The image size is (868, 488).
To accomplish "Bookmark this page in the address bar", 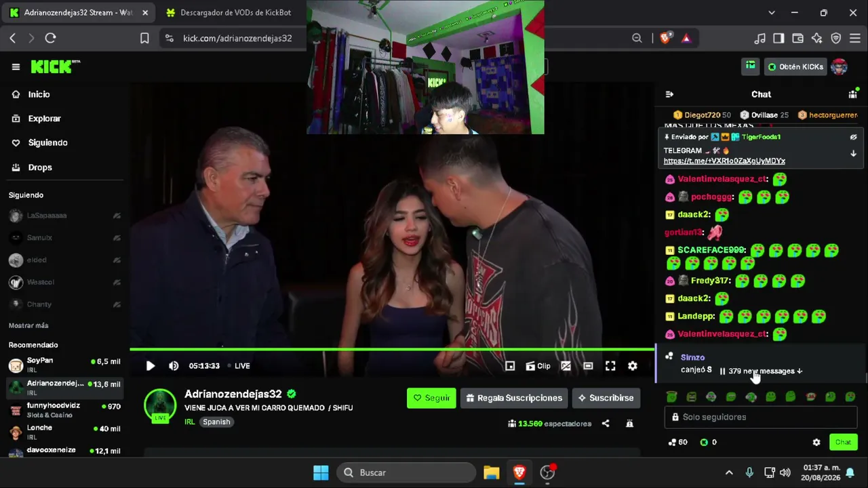I will pos(144,38).
